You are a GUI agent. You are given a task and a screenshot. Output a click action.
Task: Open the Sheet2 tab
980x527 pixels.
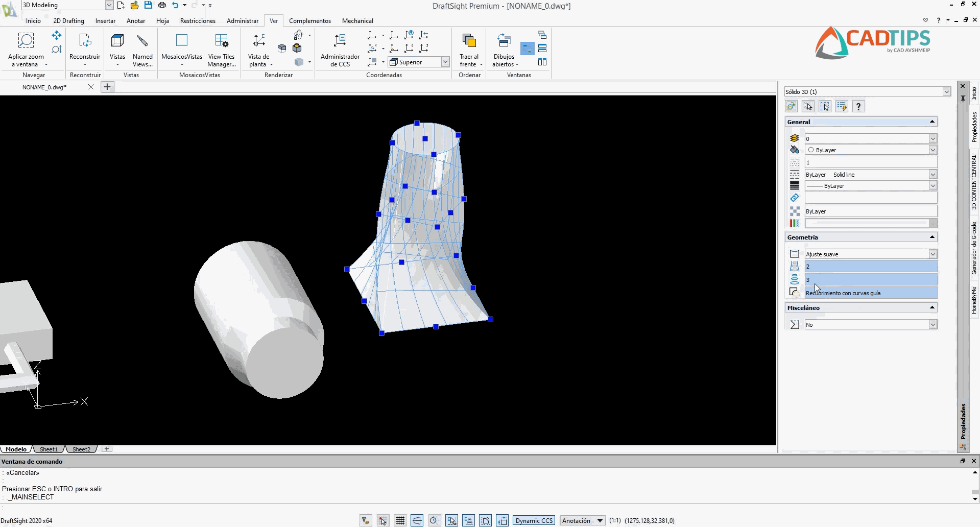[x=81, y=449]
